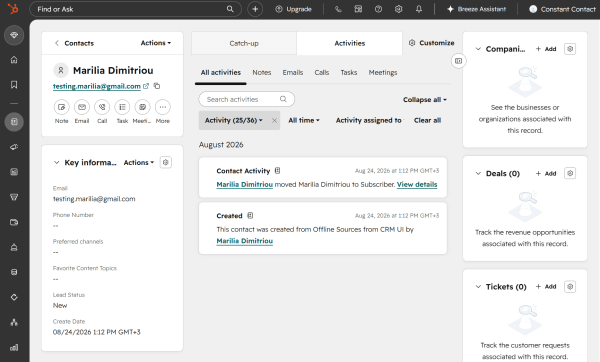Open the marketing megaphone sidebar icon
Viewport: 600px width, 362px height.
(x=14, y=147)
